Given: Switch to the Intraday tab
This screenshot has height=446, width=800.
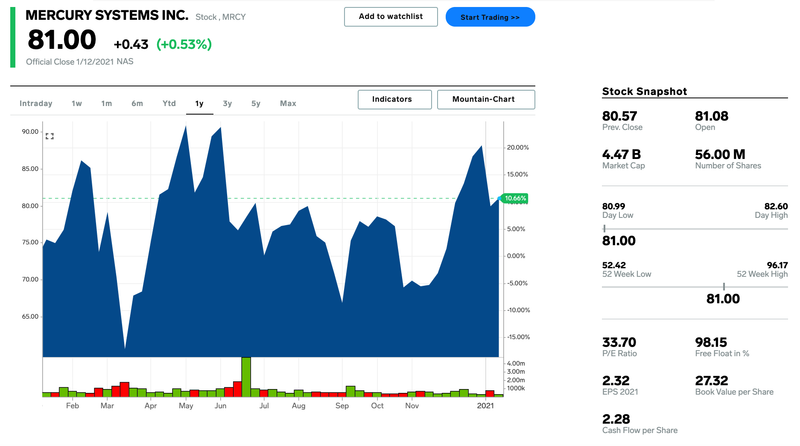Looking at the screenshot, I should 36,104.
